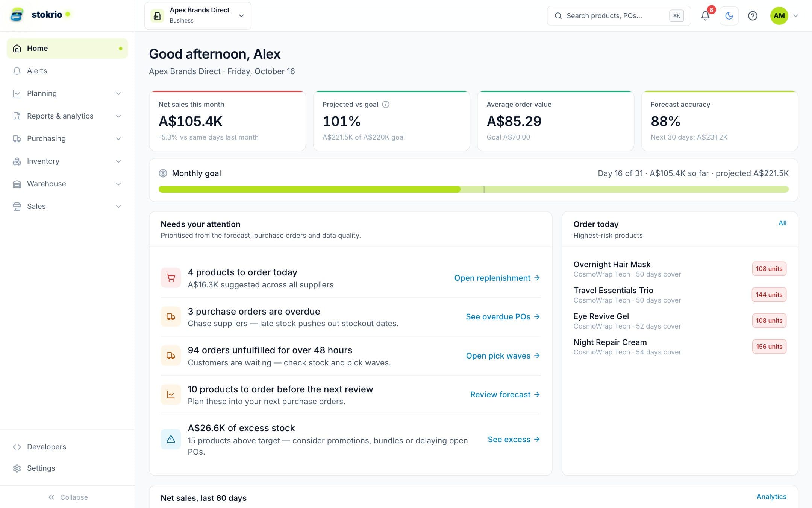
Task: Click the Settings gear icon
Action: point(17,468)
